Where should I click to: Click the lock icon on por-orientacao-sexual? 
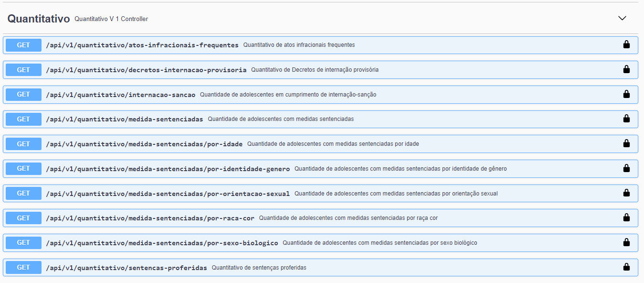tap(626, 193)
